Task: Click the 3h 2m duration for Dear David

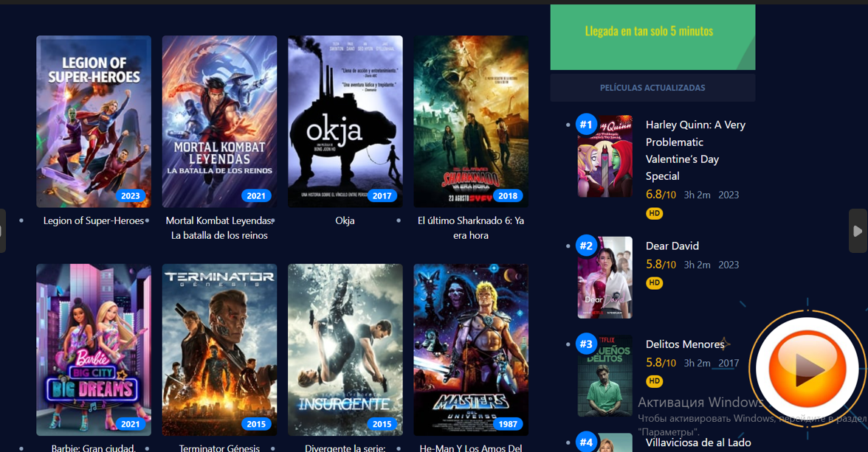Action: point(697,265)
